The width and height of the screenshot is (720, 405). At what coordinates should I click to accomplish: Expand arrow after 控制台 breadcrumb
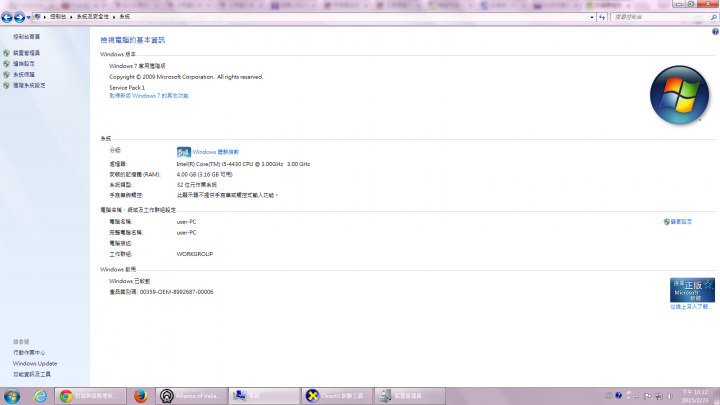point(71,17)
